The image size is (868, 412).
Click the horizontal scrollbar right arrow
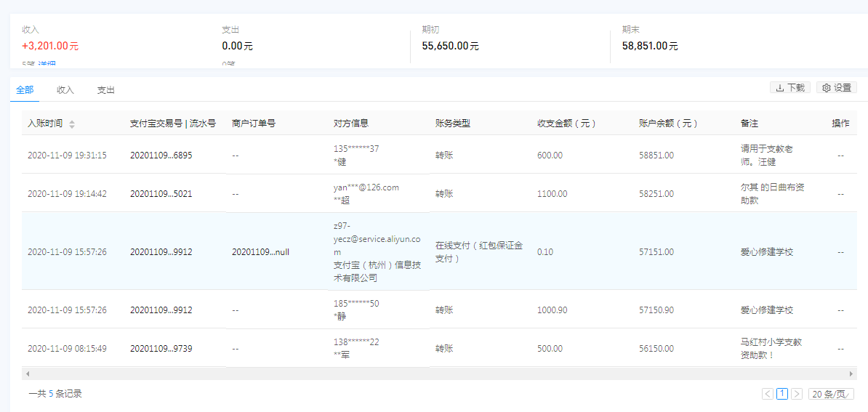852,373
